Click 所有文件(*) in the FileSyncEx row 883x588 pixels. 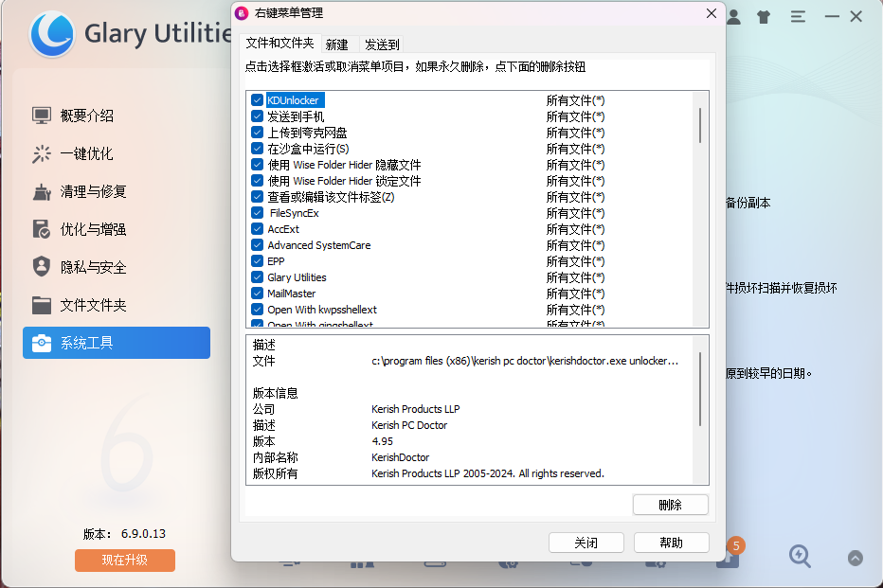(575, 213)
